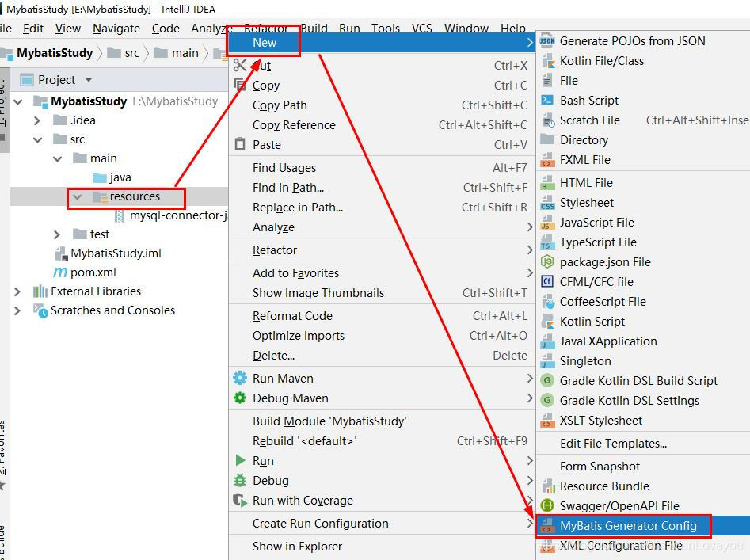Viewport: 750px width, 560px height.
Task: Open the VCS menu in the menu bar
Action: (x=422, y=28)
